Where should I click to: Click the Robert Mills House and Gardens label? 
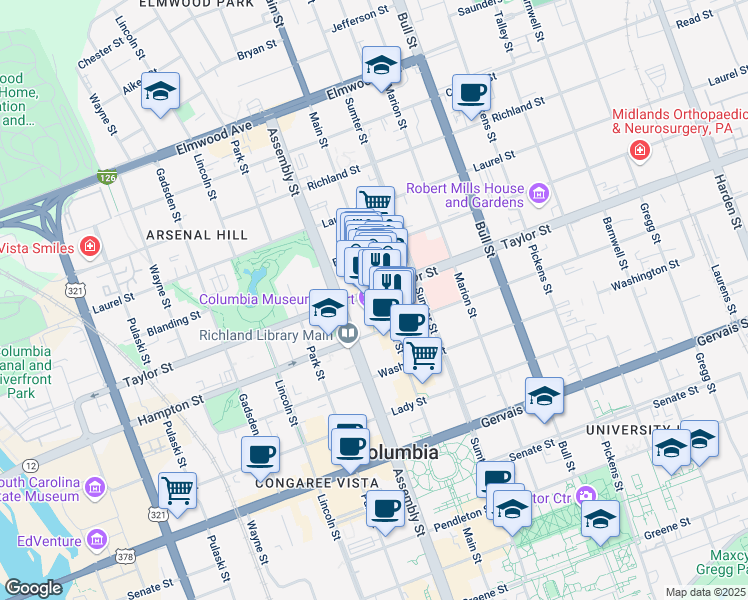pos(465,195)
